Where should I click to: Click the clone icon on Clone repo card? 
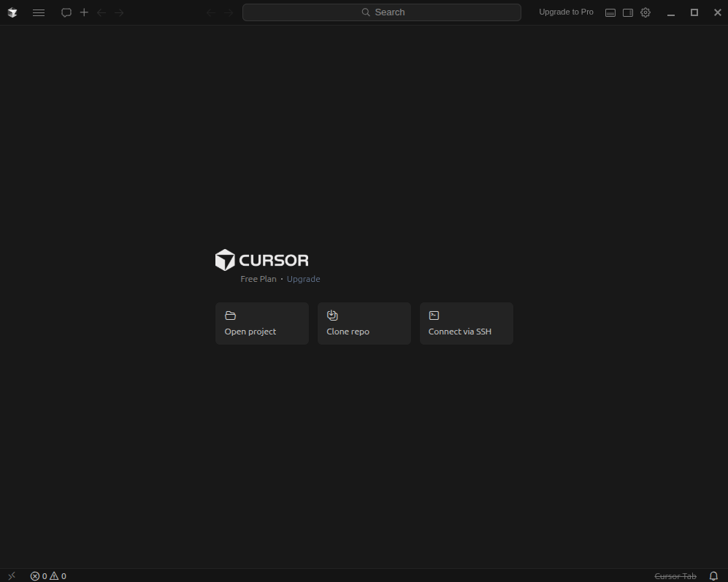[332, 315]
